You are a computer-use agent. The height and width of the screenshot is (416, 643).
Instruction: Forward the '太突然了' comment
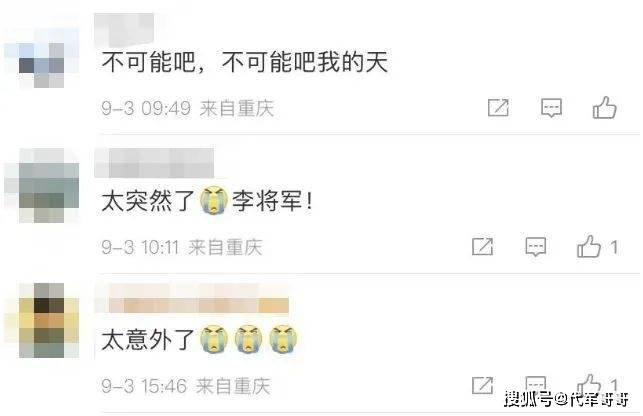click(x=482, y=246)
